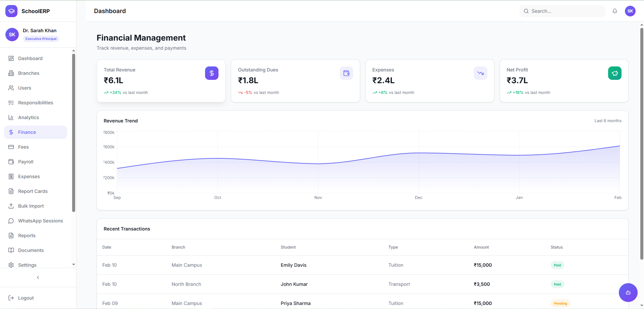The height and width of the screenshot is (309, 644).
Task: Click the SchoolERP graduation cap logo
Action: [x=11, y=11]
